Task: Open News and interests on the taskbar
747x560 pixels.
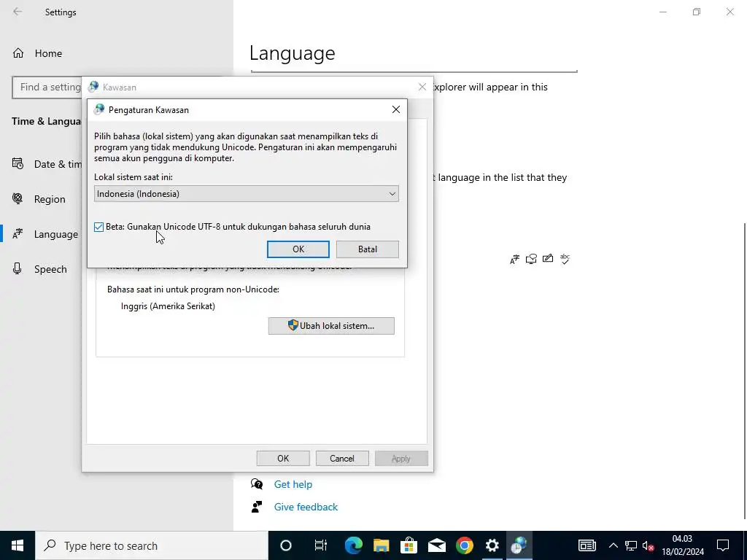Action: coord(587,545)
